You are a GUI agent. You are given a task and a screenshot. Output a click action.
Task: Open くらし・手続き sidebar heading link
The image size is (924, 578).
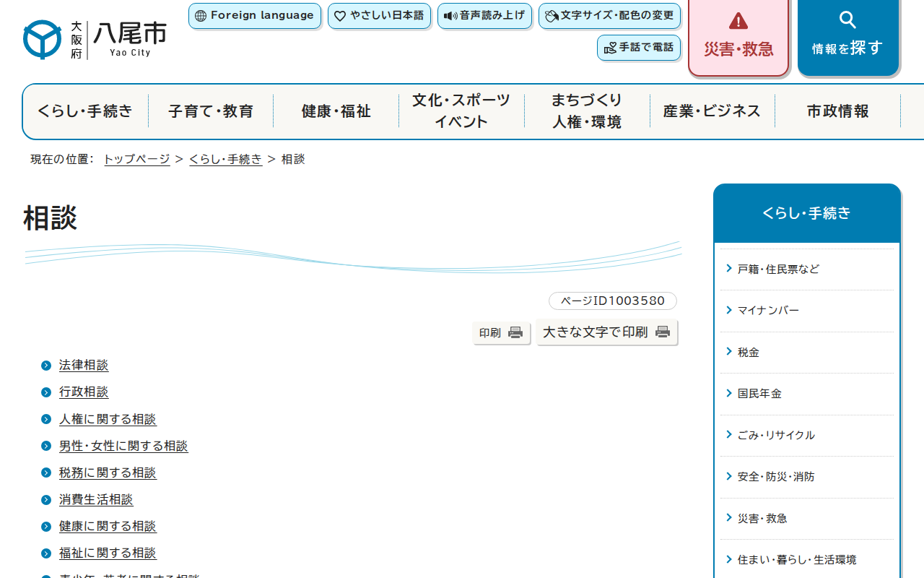coord(807,213)
